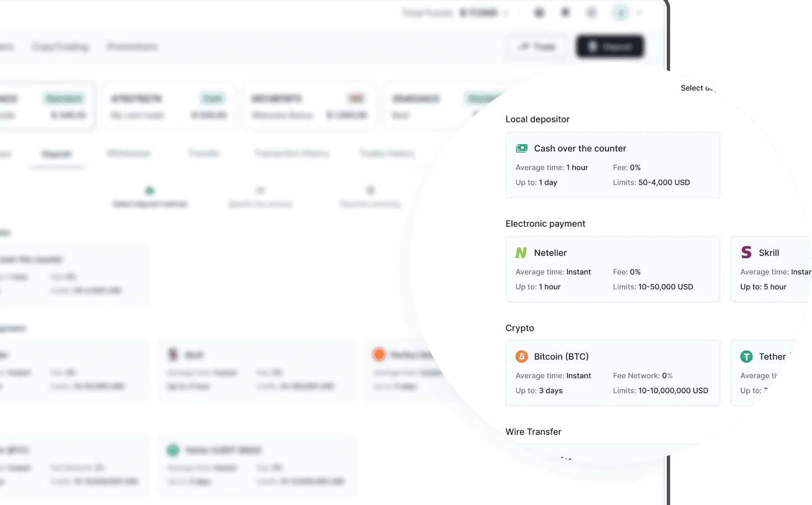Click the green Neteller N logo
This screenshot has width=812, height=505.
click(521, 253)
